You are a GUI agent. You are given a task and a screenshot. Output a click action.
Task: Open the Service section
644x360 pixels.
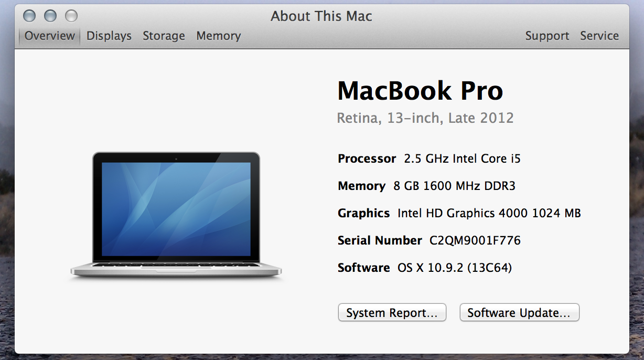click(x=599, y=36)
